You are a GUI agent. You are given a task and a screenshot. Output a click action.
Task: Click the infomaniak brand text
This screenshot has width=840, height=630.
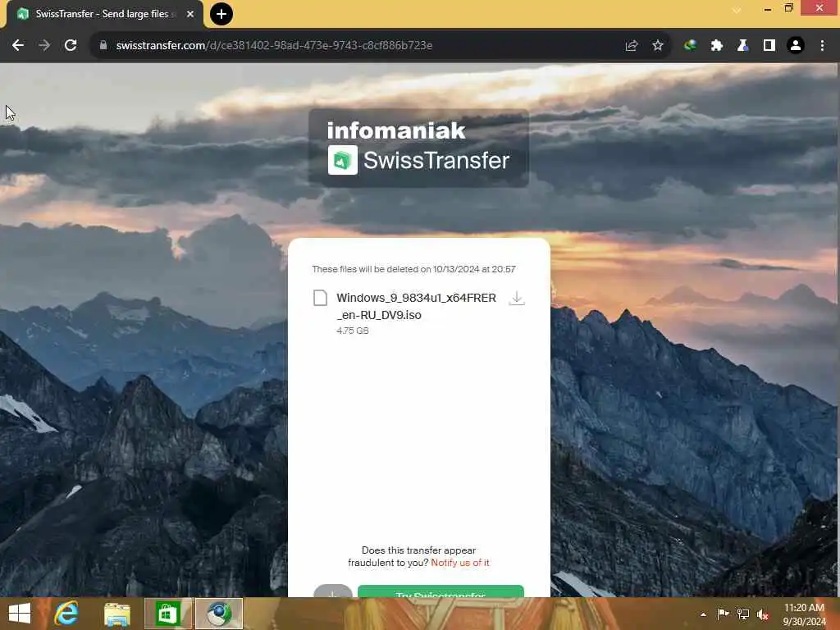coord(396,130)
